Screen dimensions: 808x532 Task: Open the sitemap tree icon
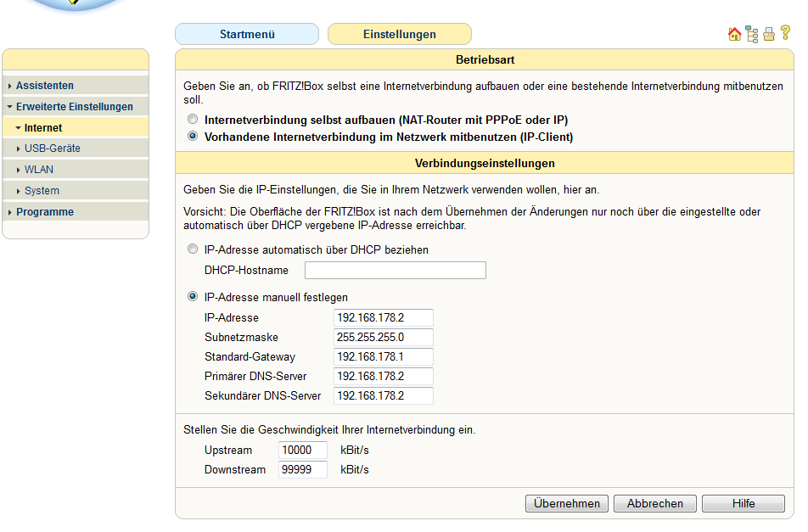[752, 35]
